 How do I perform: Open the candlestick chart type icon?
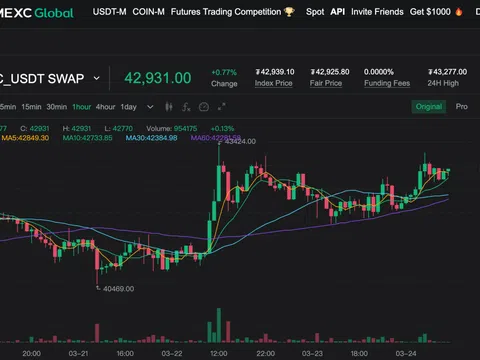pos(169,107)
